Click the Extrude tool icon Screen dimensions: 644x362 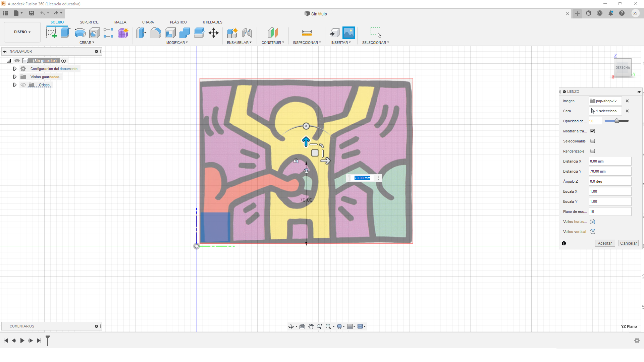65,33
